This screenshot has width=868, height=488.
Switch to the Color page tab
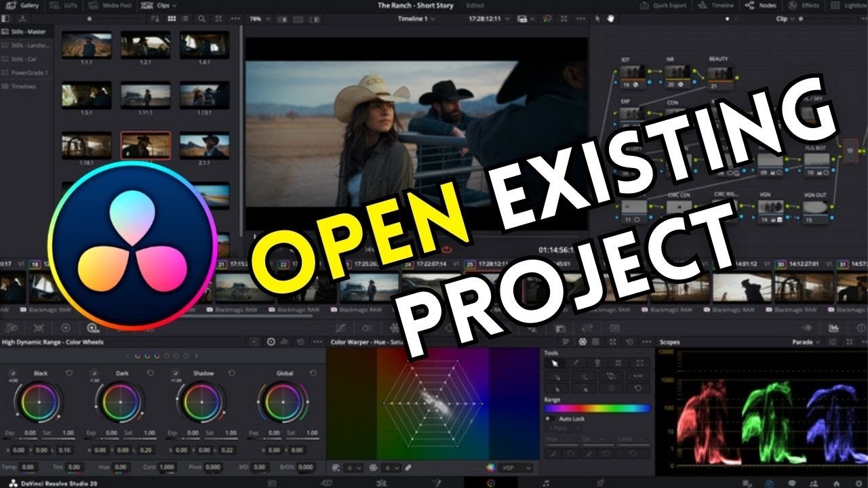click(x=491, y=483)
